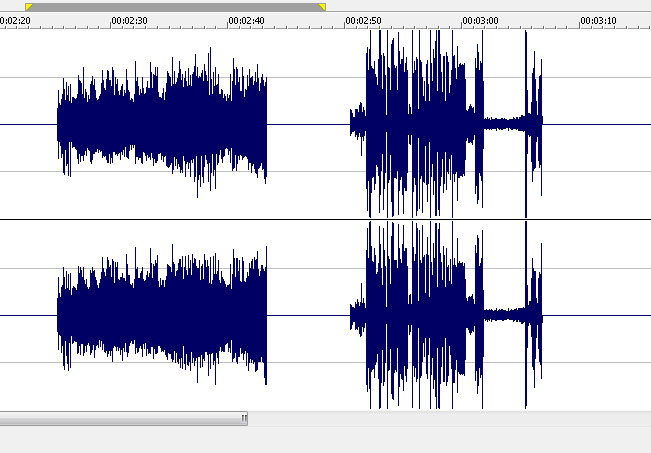Image resolution: width=651 pixels, height=453 pixels.
Task: Click the horizontal scrollbar thumb at bottom
Action: (x=124, y=418)
